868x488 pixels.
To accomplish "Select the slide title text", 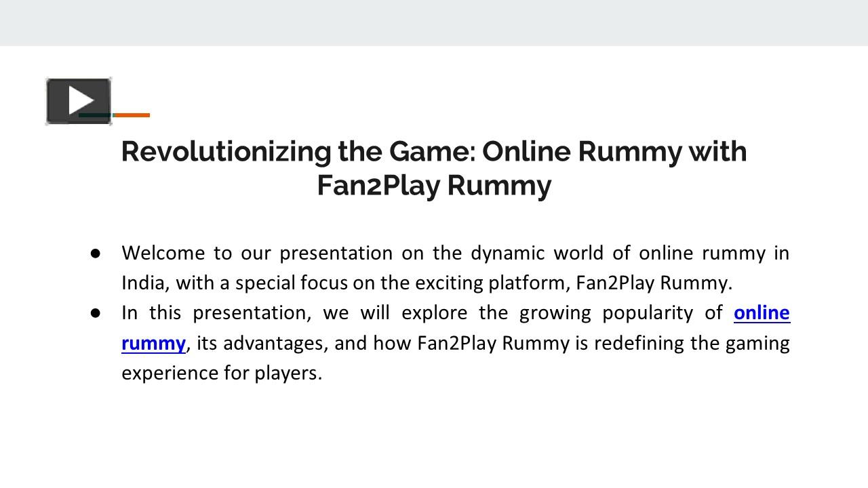I will (x=433, y=167).
